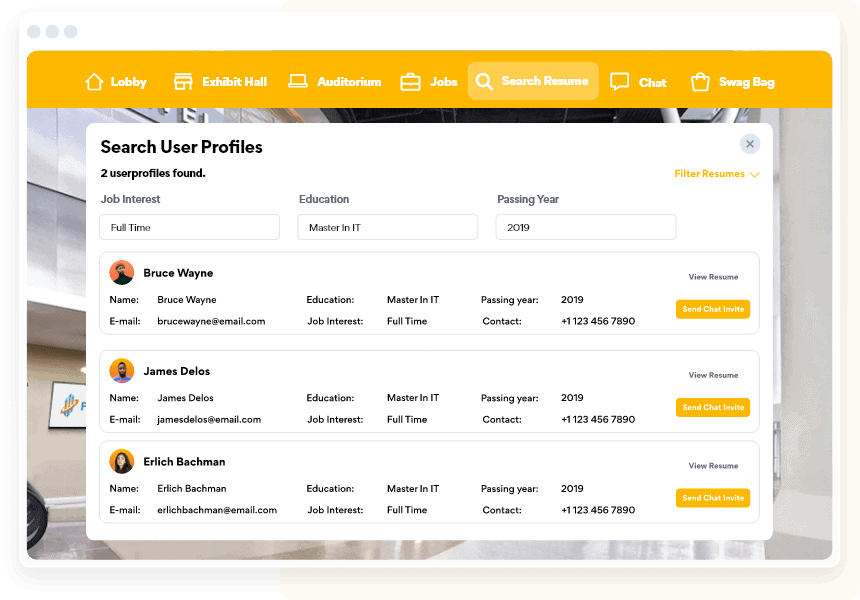Click the Lobby house icon
Viewport: 860px width, 600px height.
tap(95, 82)
